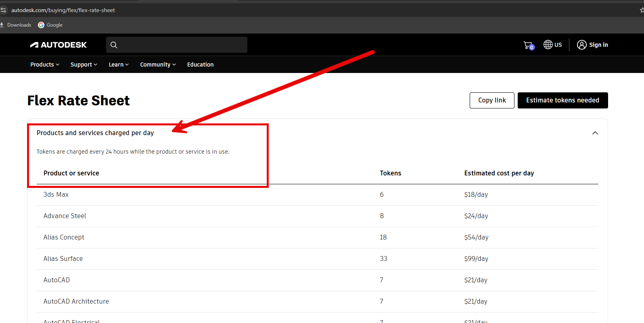Viewport: 644px width, 323px height.
Task: Click the site info icon in address bar
Action: (3, 10)
